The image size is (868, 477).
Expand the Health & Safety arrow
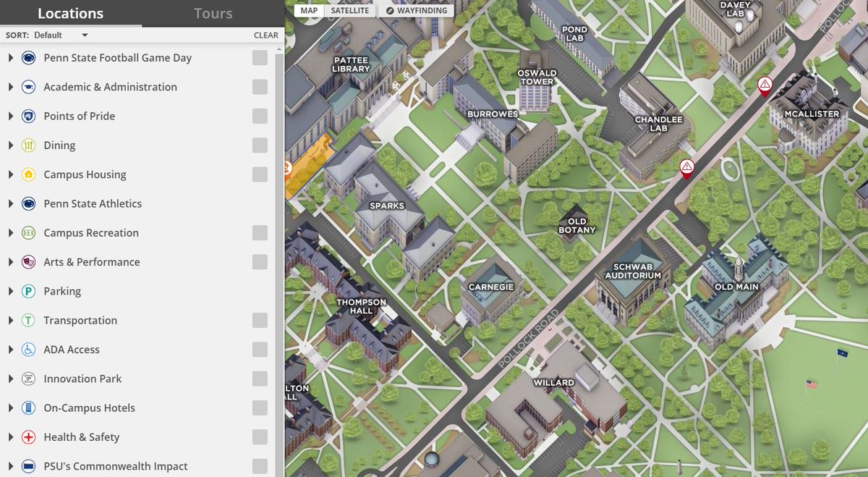point(11,437)
